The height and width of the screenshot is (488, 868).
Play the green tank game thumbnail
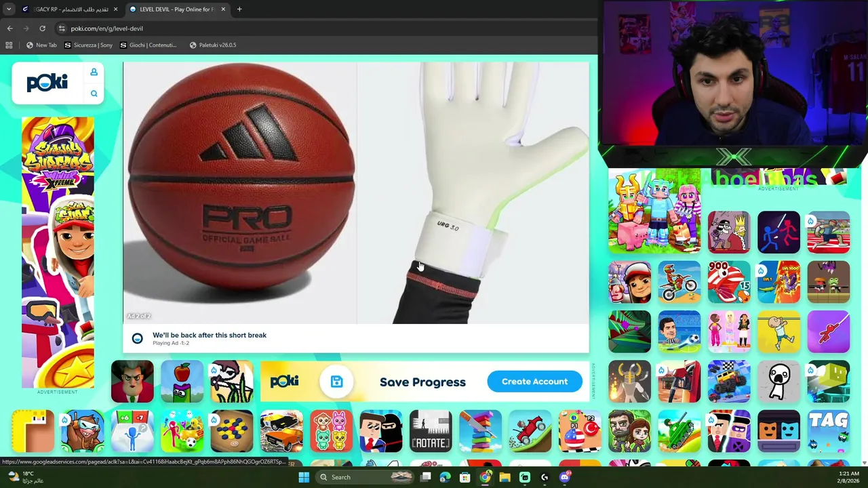click(679, 431)
